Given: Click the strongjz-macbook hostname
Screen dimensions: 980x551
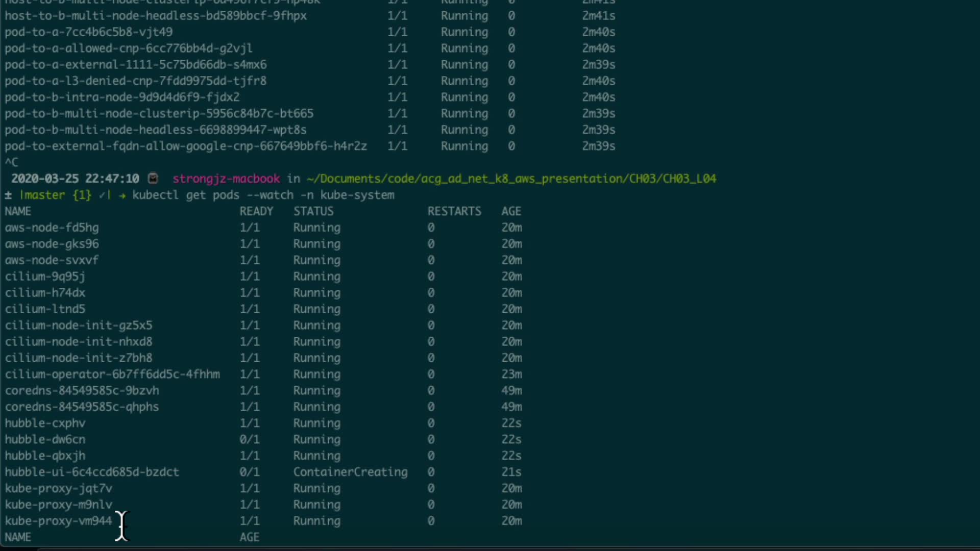Looking at the screenshot, I should [226, 179].
